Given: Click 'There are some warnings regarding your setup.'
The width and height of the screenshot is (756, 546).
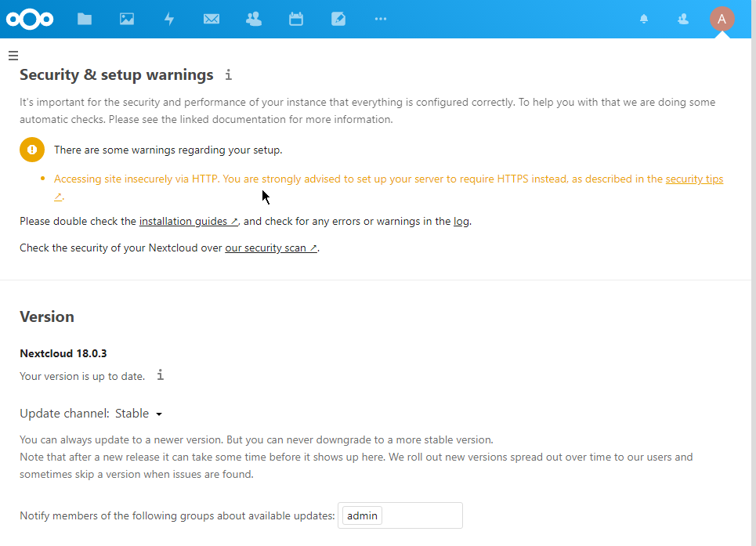Looking at the screenshot, I should point(168,150).
